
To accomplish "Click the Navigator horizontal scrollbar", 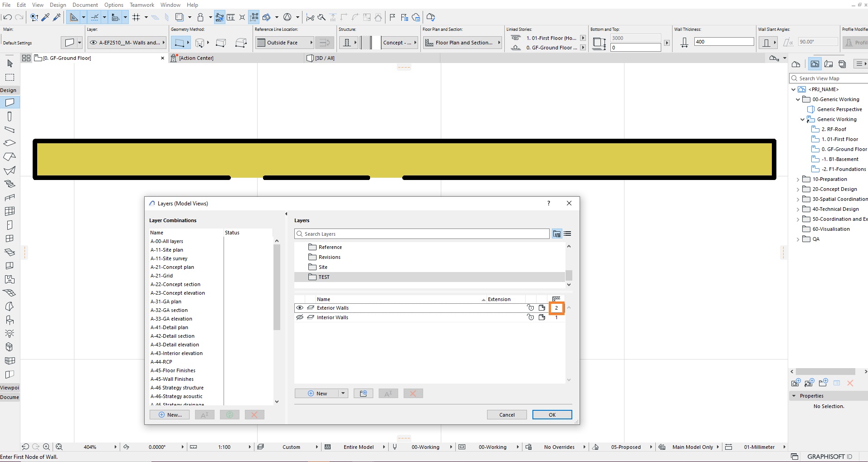I will coord(825,372).
